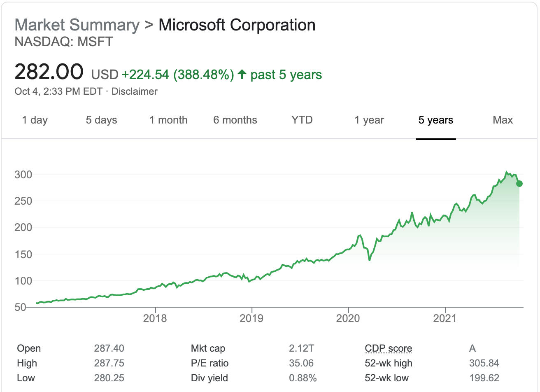Image resolution: width=540 pixels, height=392 pixels.
Task: Select the 5 days tab
Action: 101,120
